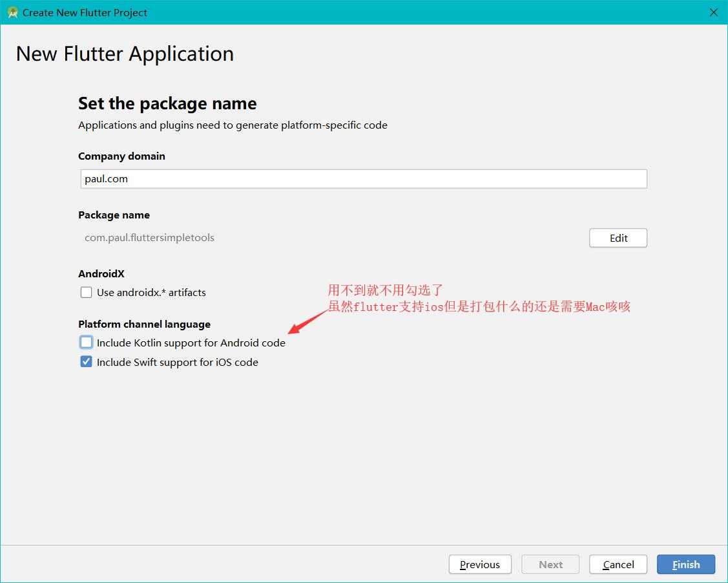Enable Use androidx.* artifacts checkbox

click(x=87, y=292)
